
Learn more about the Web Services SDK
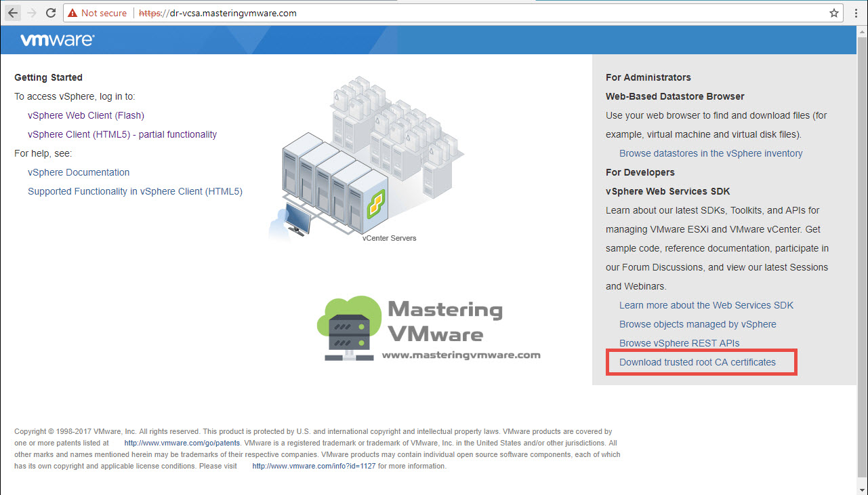coord(706,305)
